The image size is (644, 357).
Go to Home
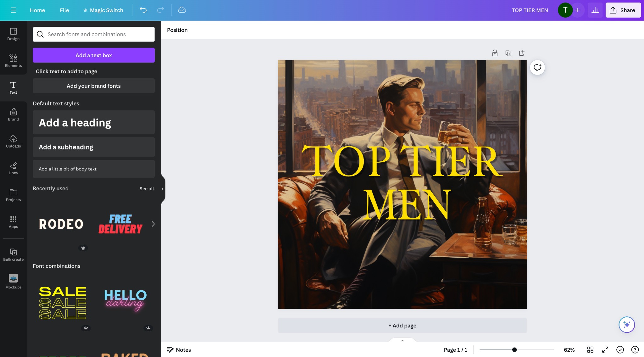tap(37, 10)
